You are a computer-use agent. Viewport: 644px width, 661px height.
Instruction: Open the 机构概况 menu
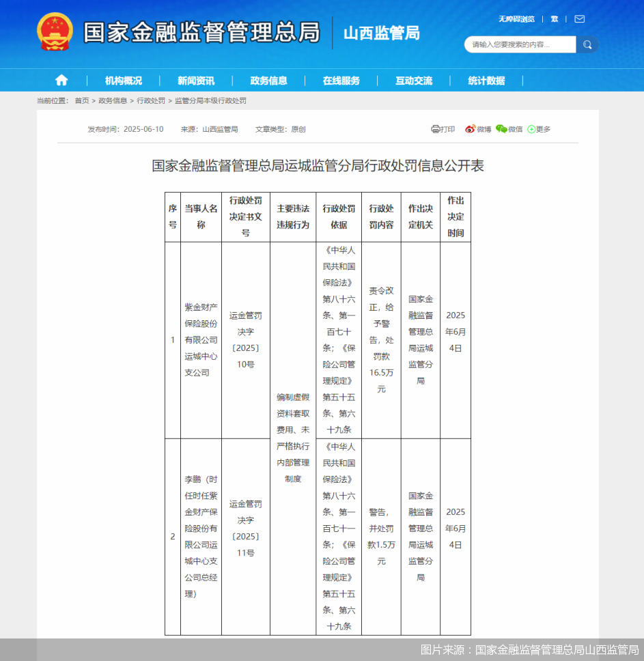pyautogui.click(x=124, y=81)
